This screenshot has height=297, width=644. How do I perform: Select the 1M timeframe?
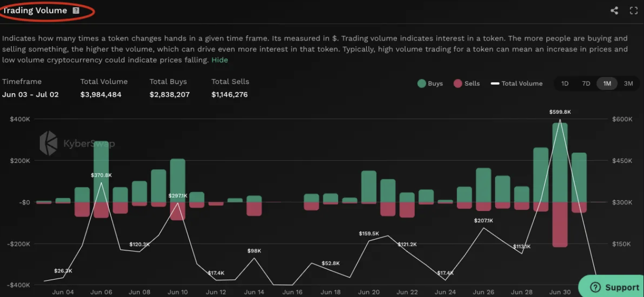[607, 83]
